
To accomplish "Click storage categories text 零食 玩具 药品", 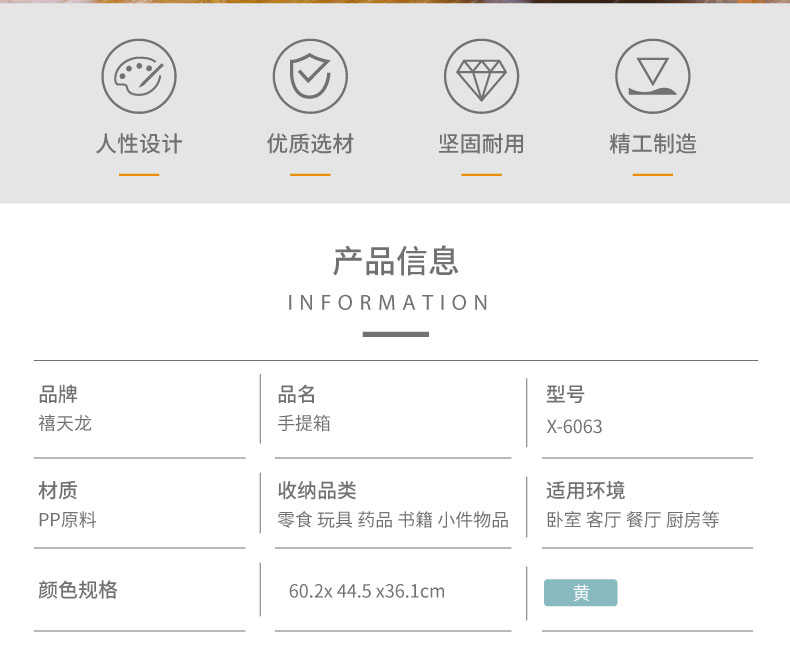I will [335, 519].
